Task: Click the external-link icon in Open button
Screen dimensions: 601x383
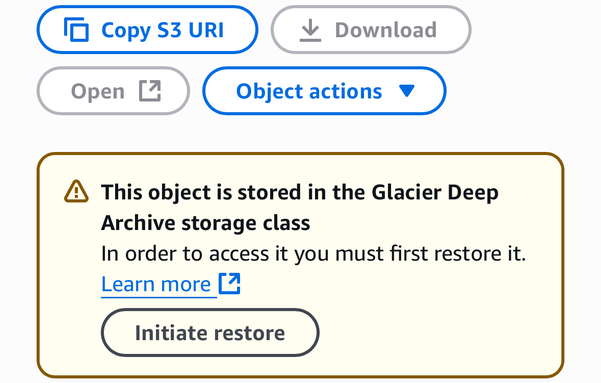Action: [x=150, y=91]
